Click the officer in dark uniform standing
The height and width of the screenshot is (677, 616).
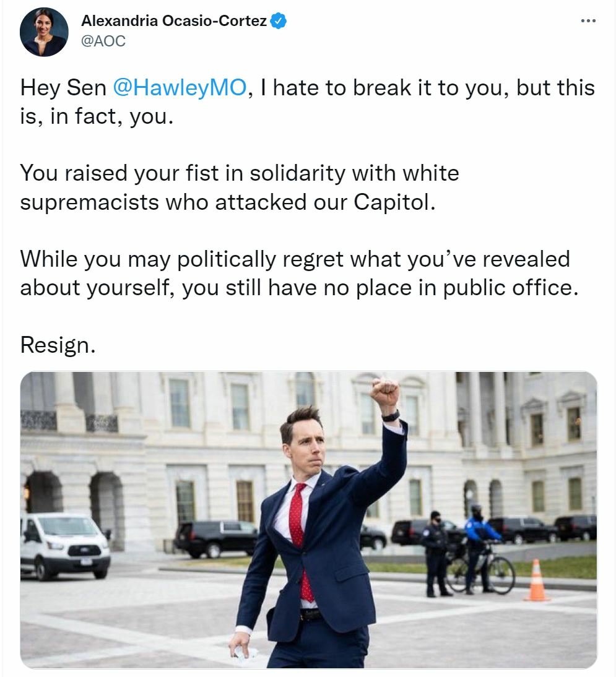point(435,553)
